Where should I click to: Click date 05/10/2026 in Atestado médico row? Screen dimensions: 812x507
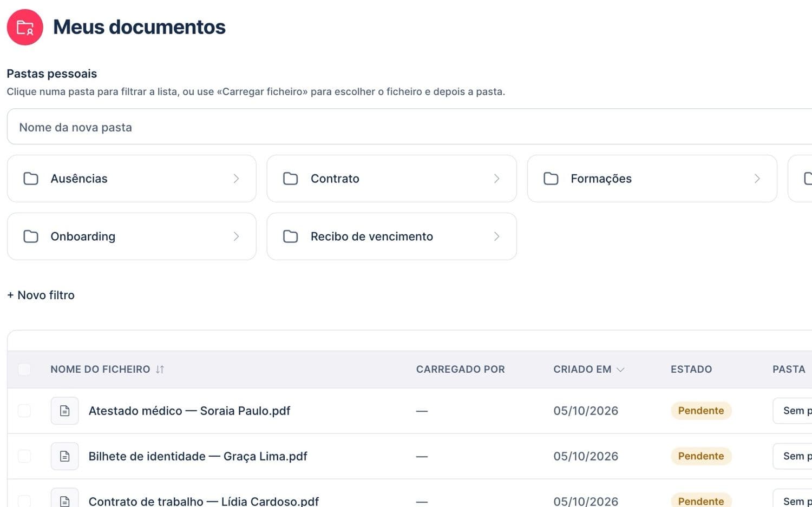(x=586, y=411)
